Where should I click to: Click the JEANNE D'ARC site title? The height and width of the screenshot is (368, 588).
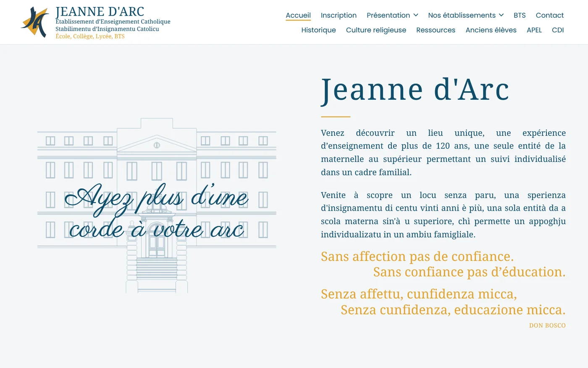100,11
